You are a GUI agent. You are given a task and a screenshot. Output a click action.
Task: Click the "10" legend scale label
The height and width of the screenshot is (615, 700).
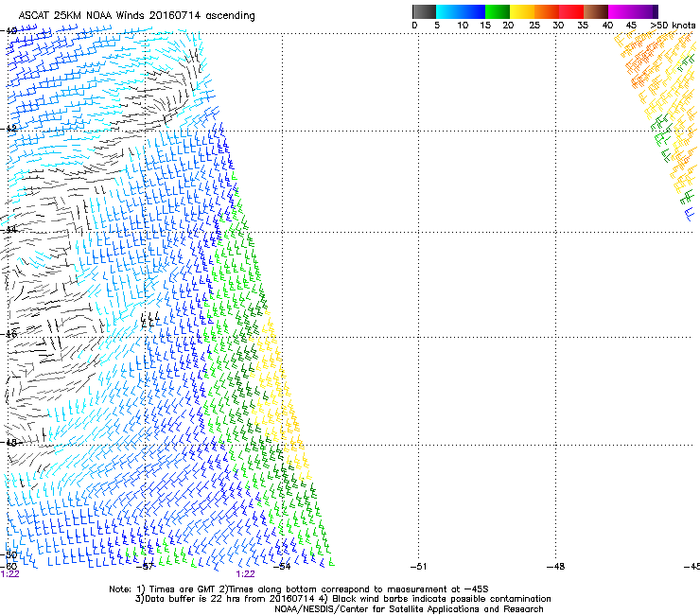463,26
